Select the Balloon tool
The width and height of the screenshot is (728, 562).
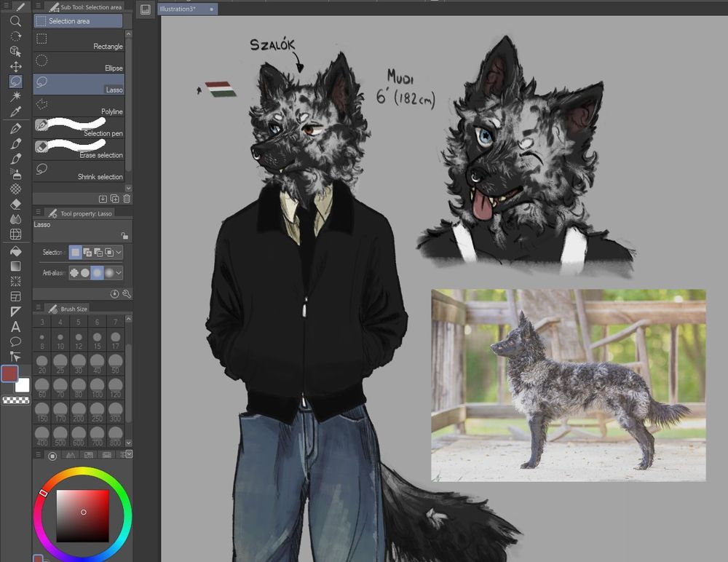[15, 342]
